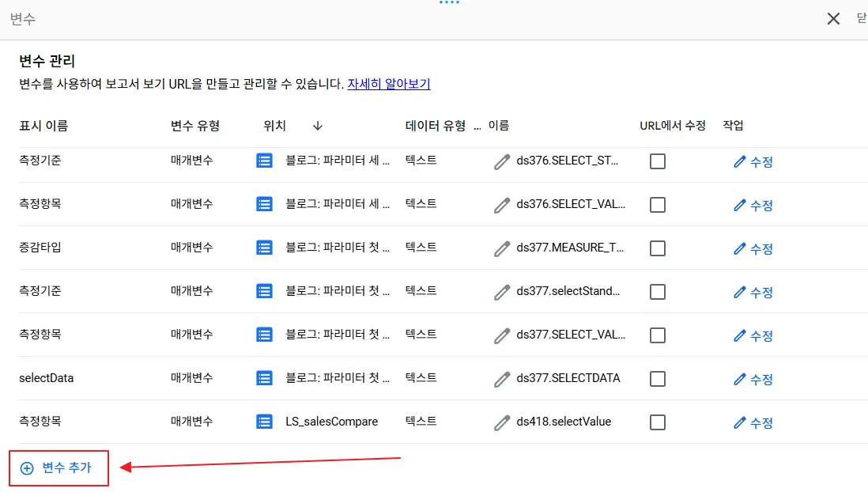Click the pencil icon beside ds377.SELECTDATA

(x=502, y=380)
